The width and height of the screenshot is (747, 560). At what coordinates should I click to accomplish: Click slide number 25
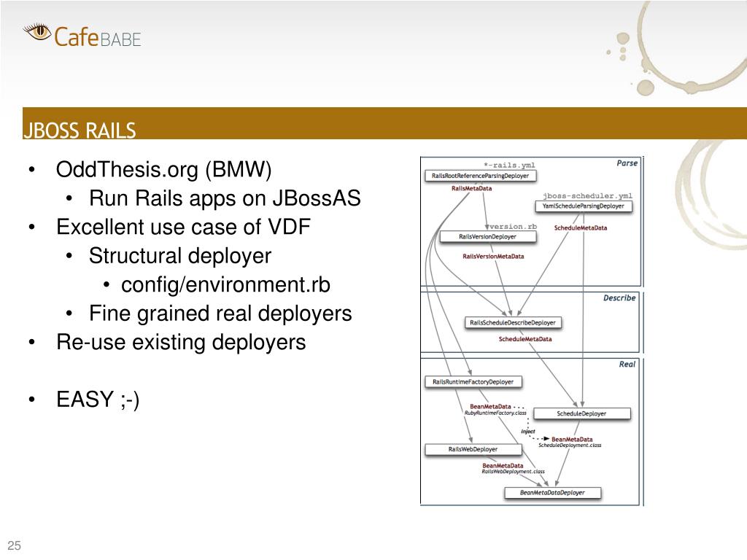[x=15, y=545]
